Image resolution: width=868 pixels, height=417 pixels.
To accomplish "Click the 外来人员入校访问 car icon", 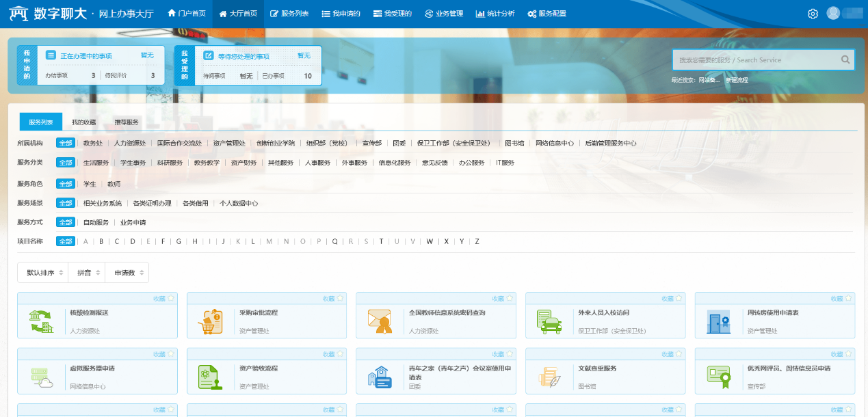I will [x=549, y=321].
